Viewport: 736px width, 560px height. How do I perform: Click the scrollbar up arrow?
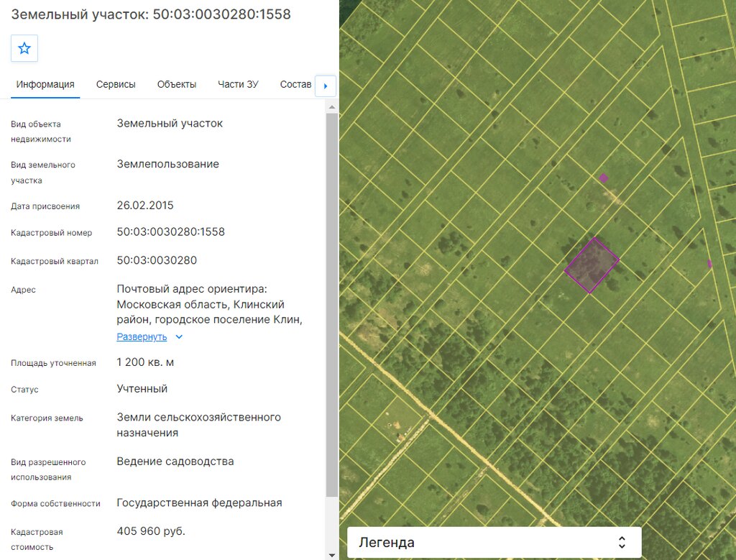tap(332, 107)
